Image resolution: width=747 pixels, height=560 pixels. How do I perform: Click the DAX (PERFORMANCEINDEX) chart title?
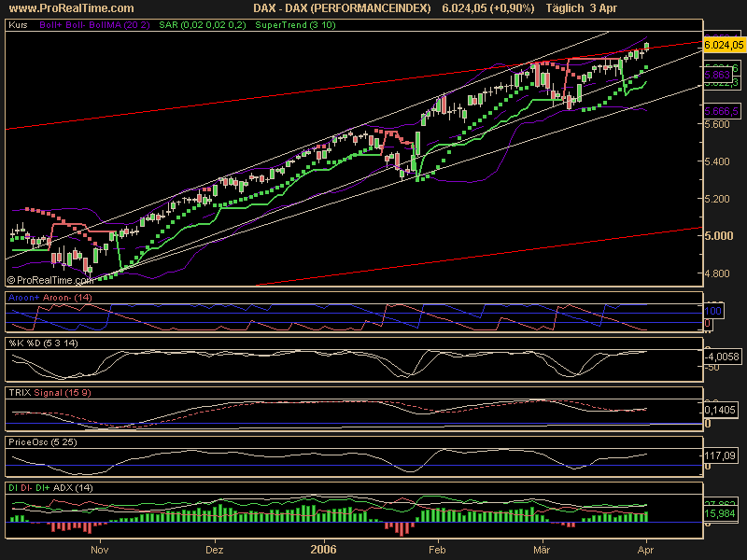[342, 8]
